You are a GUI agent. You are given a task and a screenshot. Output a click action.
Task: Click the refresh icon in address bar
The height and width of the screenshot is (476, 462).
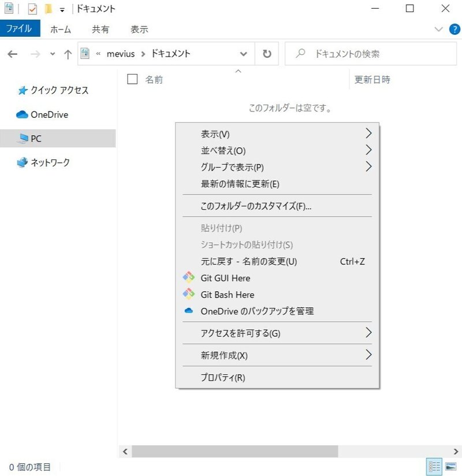coord(266,53)
